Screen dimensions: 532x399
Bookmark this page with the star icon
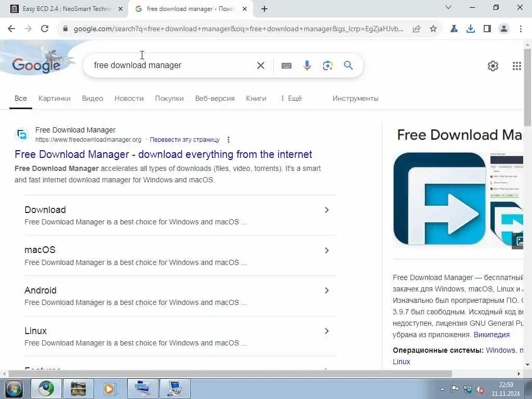pos(433,29)
